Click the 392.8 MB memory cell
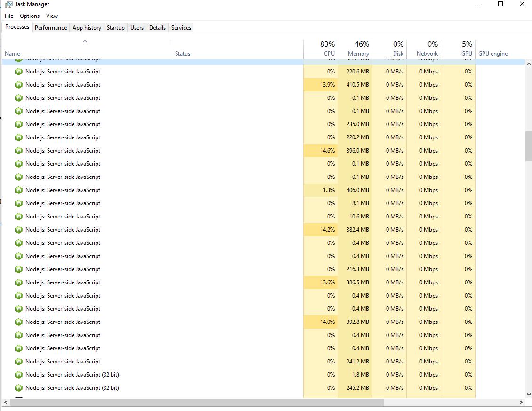The image size is (532, 411). point(355,322)
